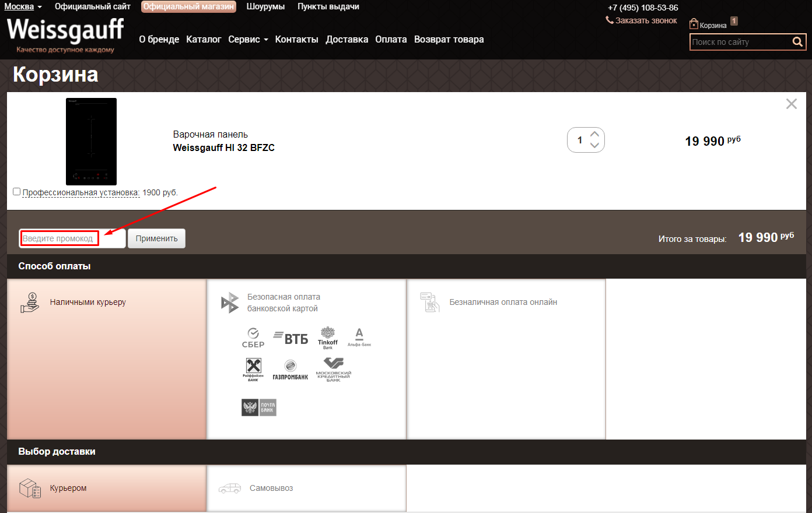812x513 pixels.
Task: Focus the Поиск по сайту field
Action: [740, 42]
